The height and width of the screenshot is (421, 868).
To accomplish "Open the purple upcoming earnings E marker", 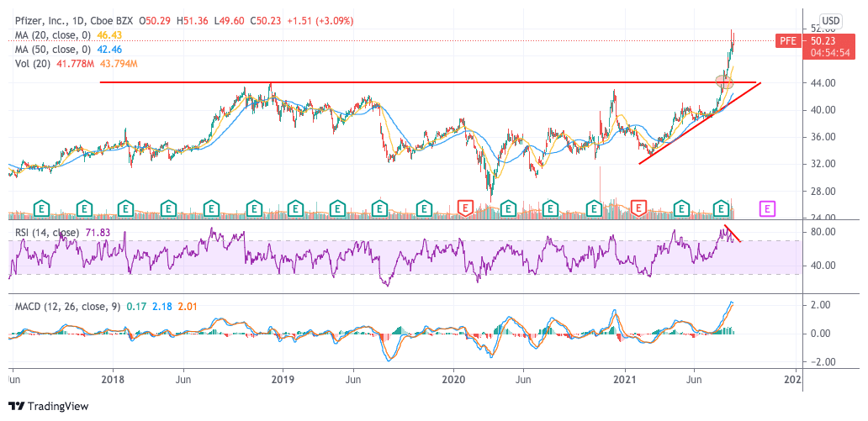I will [x=768, y=208].
